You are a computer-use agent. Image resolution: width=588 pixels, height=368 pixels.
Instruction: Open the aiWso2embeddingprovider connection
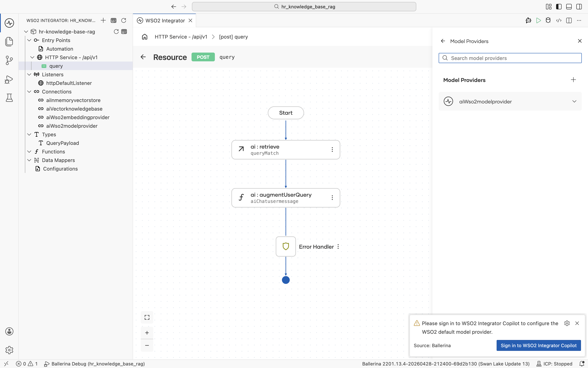pos(78,117)
